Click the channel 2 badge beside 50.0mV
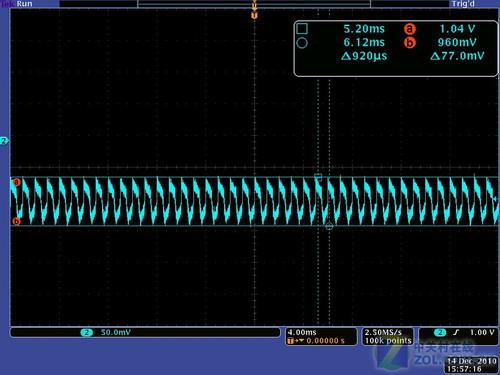Screen dimensions: 500x375 click(87, 332)
